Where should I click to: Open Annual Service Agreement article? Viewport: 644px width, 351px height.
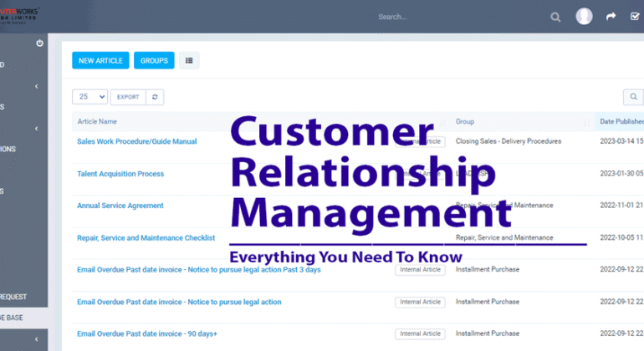(x=120, y=206)
